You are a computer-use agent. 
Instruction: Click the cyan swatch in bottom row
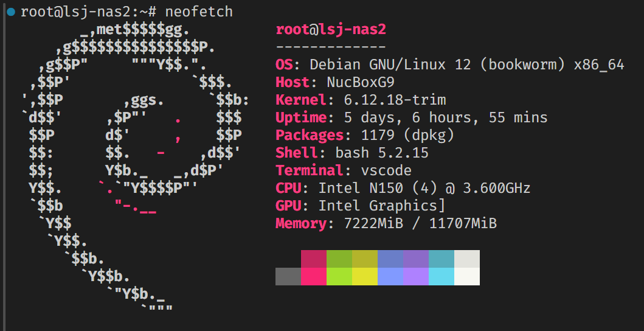pos(441,276)
